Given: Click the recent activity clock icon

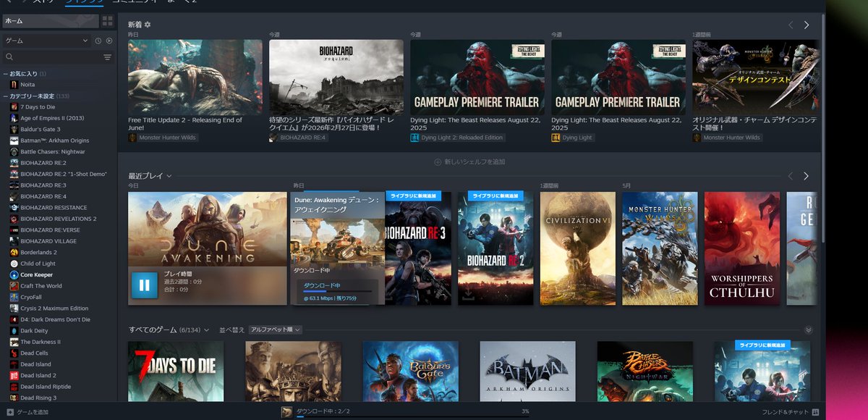Looking at the screenshot, I should [x=98, y=41].
